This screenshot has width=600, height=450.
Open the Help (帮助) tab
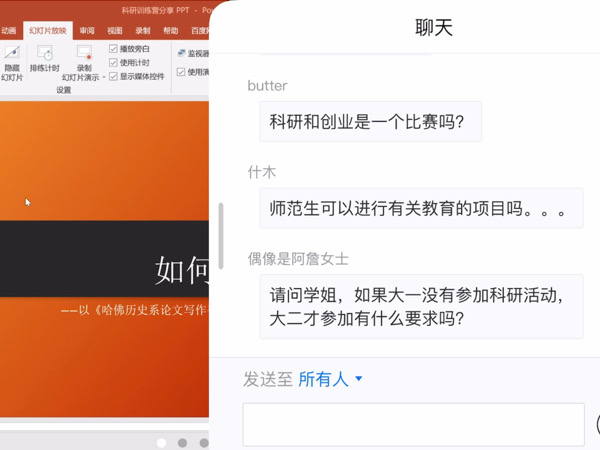tap(171, 31)
